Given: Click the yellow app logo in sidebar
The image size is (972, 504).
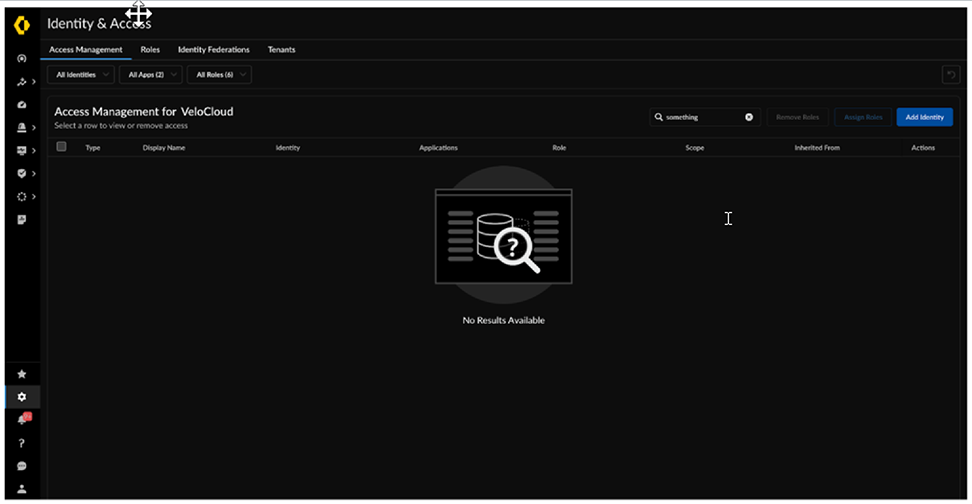Looking at the screenshot, I should (21, 24).
